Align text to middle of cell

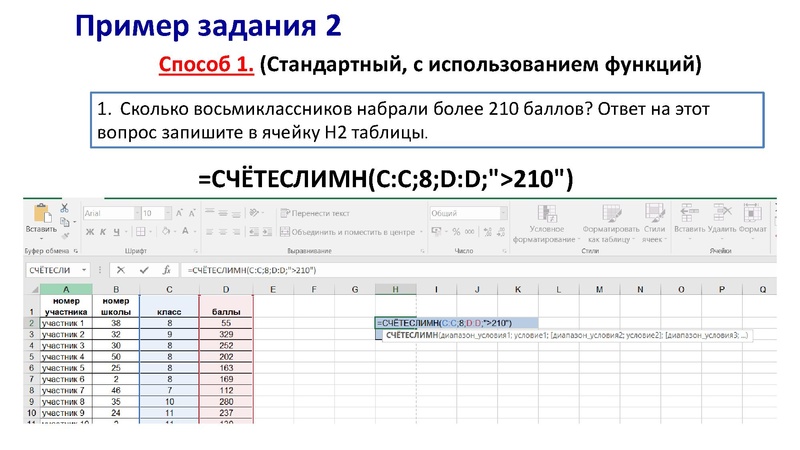[x=223, y=213]
